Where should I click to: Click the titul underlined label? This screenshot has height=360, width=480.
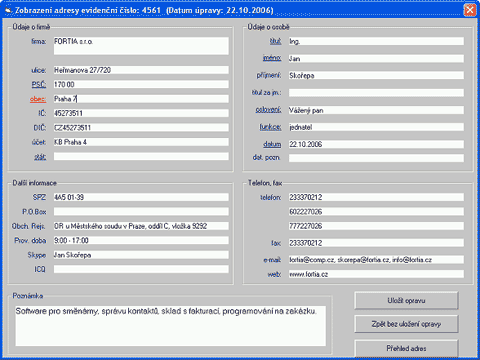pos(275,41)
